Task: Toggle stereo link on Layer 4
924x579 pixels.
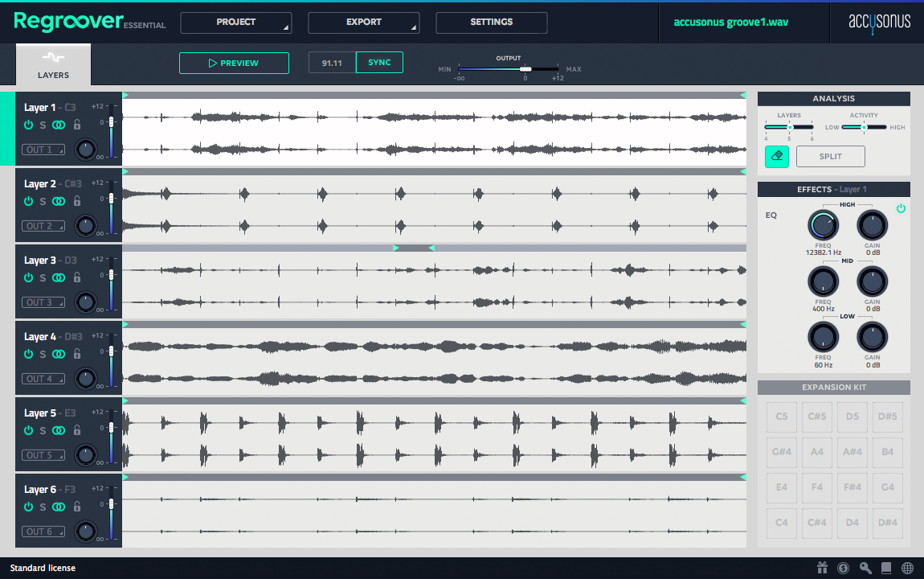Action: pyautogui.click(x=59, y=354)
